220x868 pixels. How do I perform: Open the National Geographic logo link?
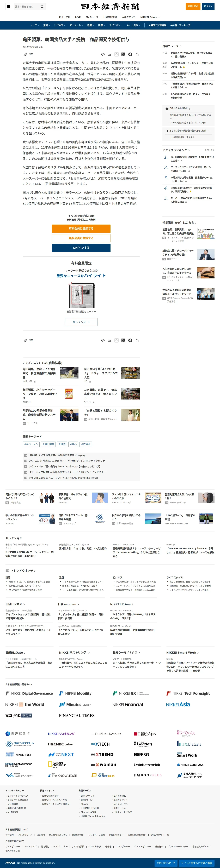57,765
